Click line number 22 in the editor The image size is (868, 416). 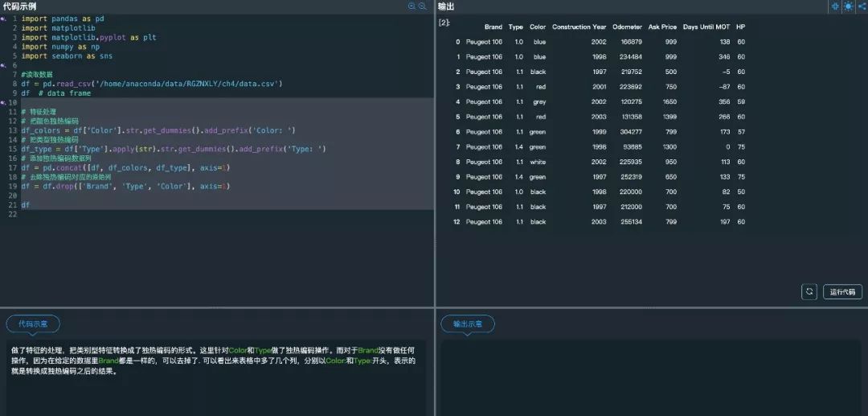[x=14, y=214]
